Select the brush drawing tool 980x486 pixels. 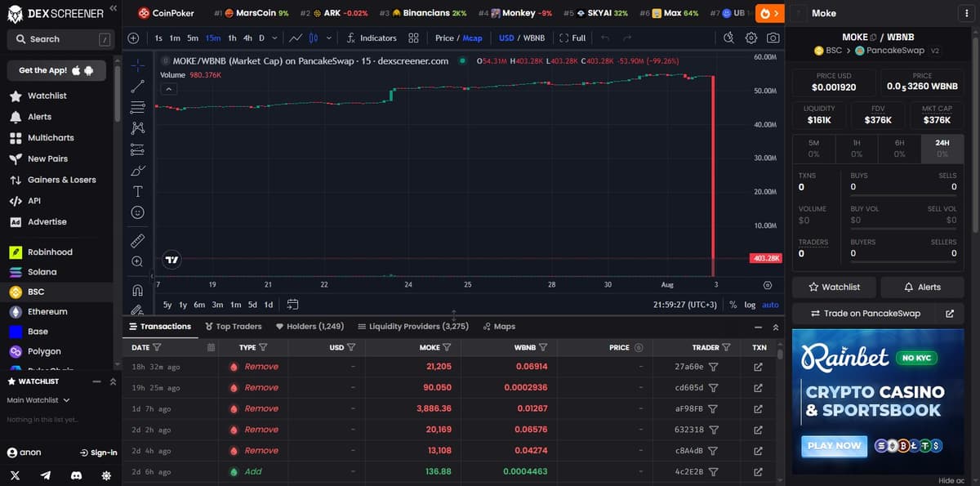pyautogui.click(x=138, y=171)
